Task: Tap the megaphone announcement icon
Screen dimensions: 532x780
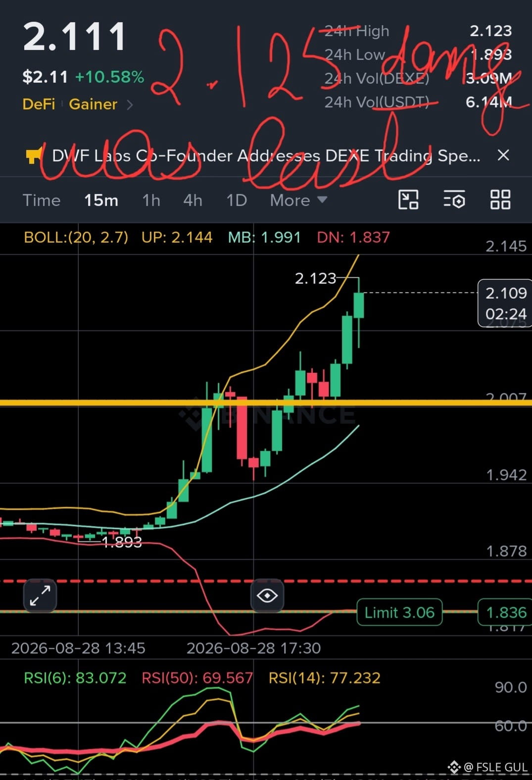Action: pyautogui.click(x=34, y=156)
